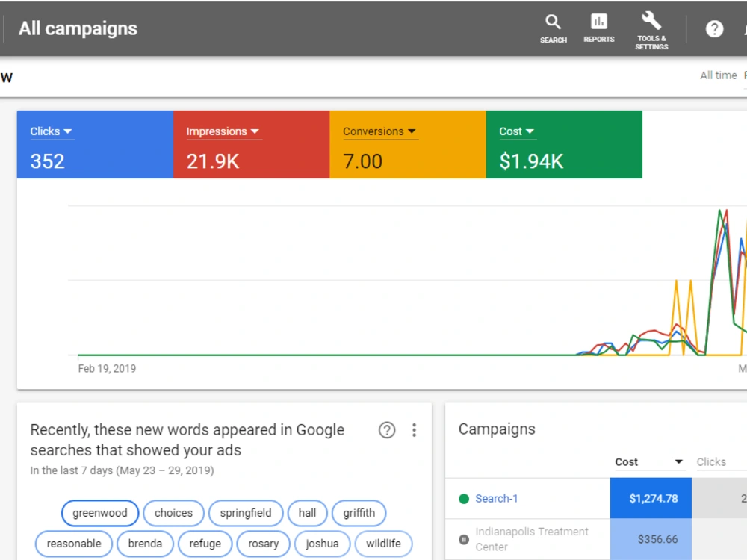Select the joshua word chip
Screen dimensions: 747x560
[322, 544]
